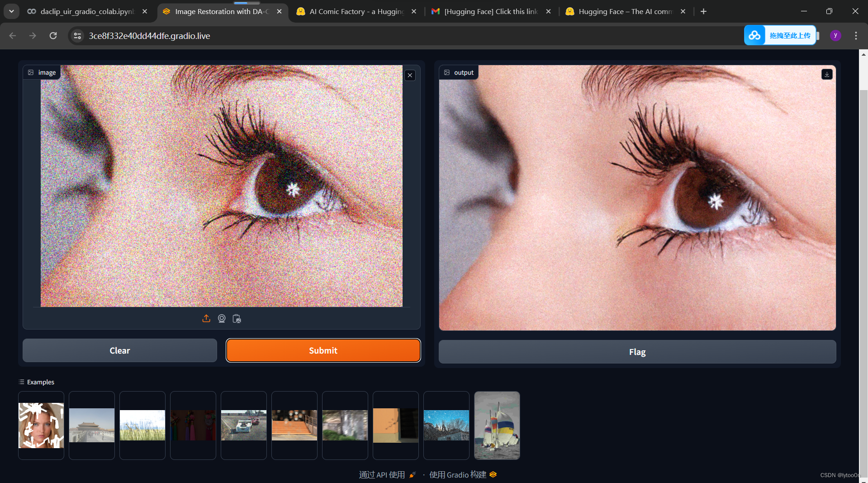Go forward to next page
The image size is (868, 483).
[x=33, y=36]
